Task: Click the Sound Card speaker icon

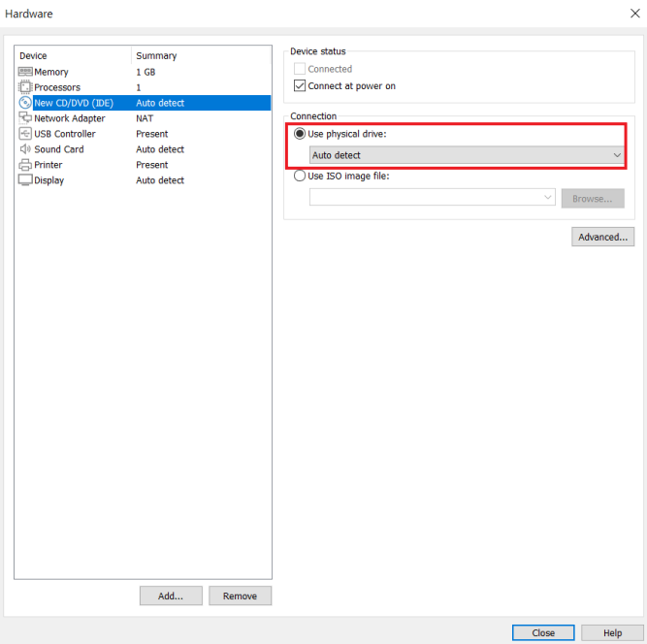Action: 25,149
